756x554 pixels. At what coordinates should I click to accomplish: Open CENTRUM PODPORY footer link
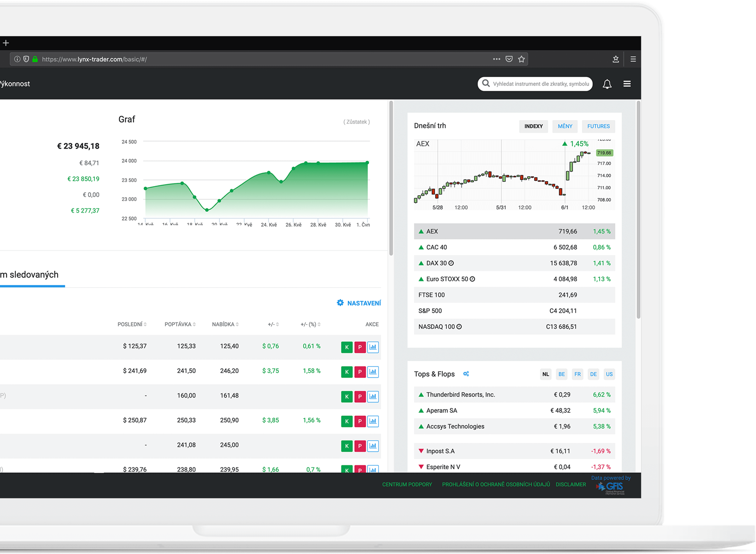click(407, 484)
